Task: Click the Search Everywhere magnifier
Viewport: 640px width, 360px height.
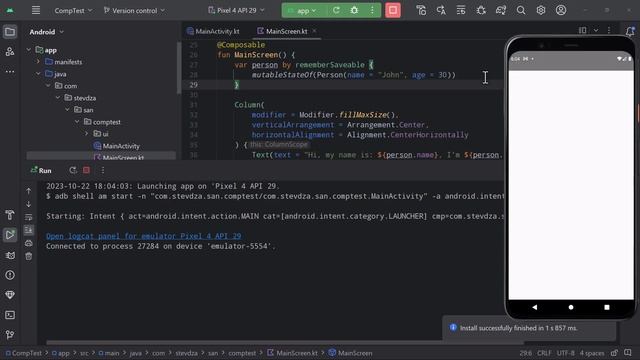Action: tap(521, 10)
